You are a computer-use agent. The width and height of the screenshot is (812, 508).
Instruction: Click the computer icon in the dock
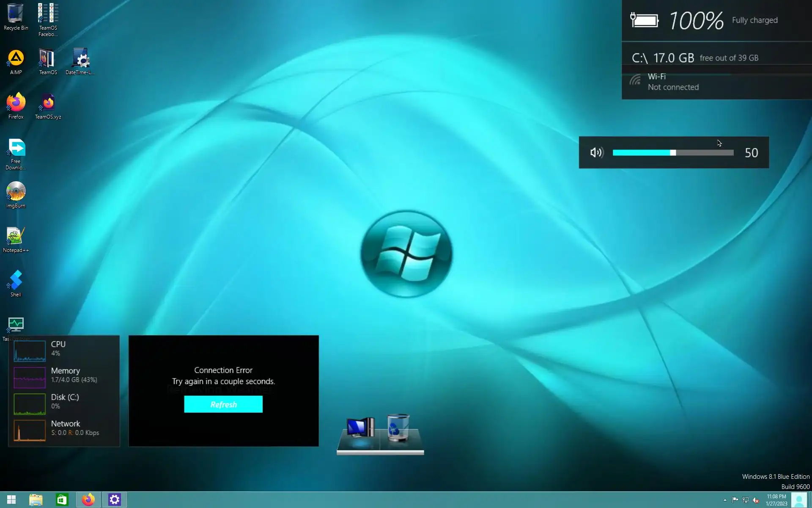[x=360, y=429]
